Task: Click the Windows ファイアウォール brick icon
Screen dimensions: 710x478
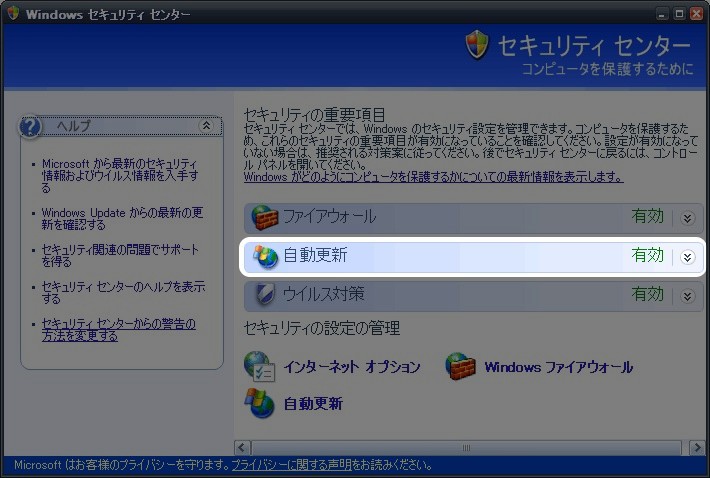Action: tap(461, 366)
